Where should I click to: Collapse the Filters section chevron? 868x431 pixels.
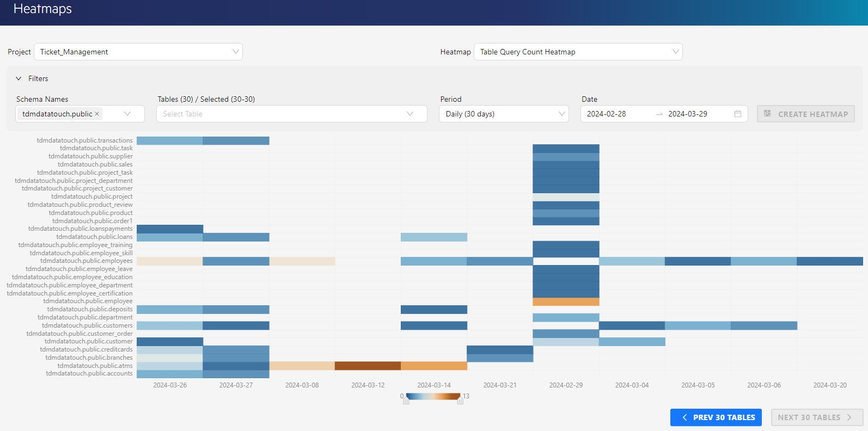tap(19, 78)
